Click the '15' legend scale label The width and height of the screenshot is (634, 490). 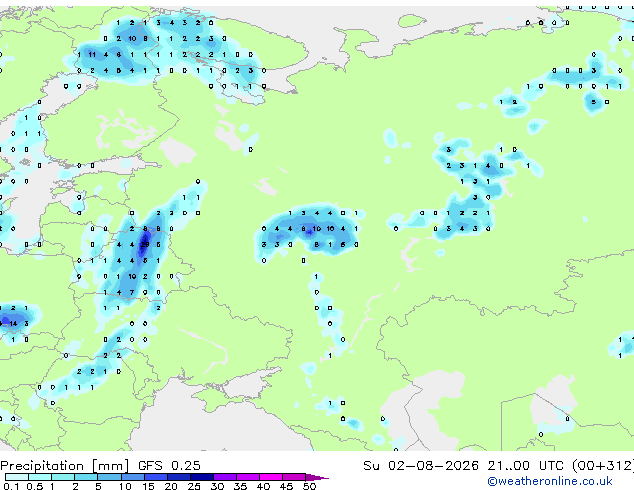coord(148,486)
